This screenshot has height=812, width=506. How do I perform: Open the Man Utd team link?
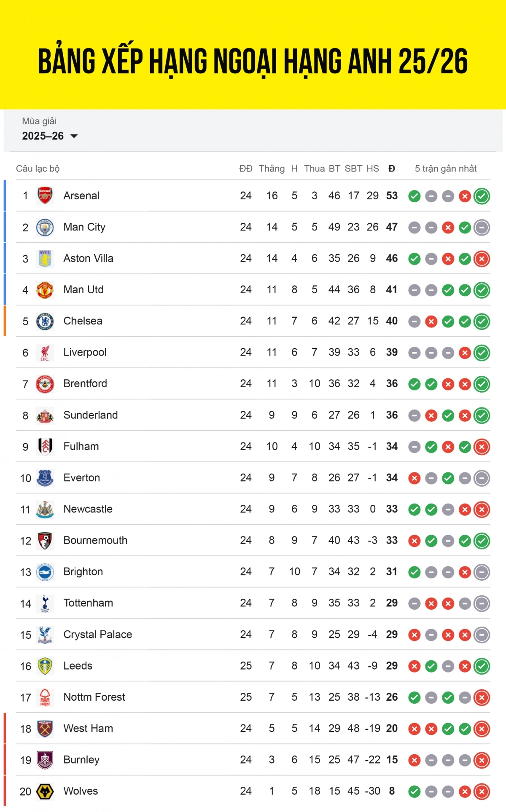pos(83,289)
